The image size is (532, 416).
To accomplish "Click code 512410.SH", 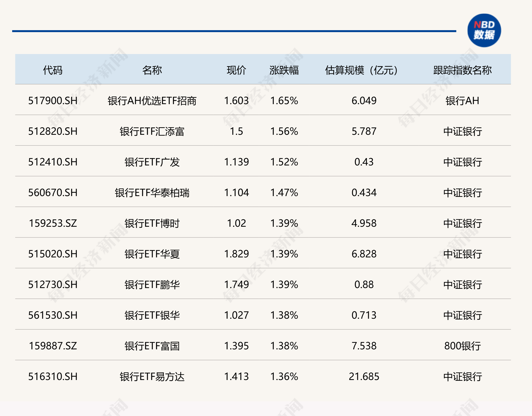I will [53, 162].
